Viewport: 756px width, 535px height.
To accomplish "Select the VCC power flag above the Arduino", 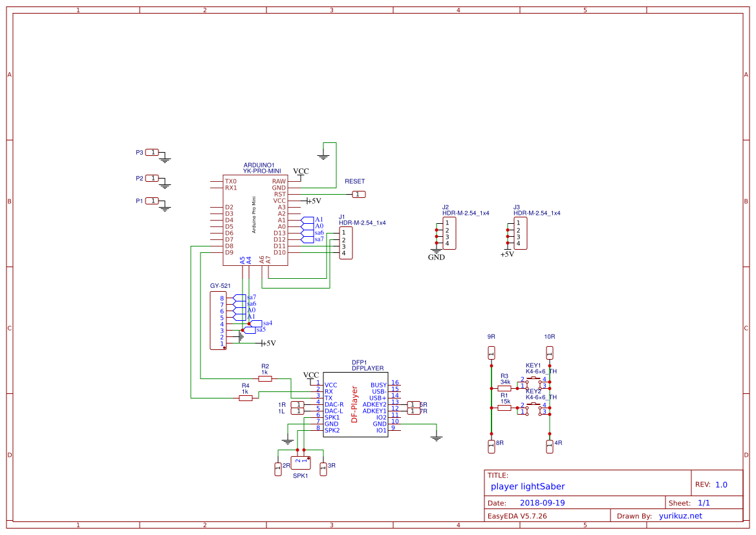I will (x=300, y=170).
